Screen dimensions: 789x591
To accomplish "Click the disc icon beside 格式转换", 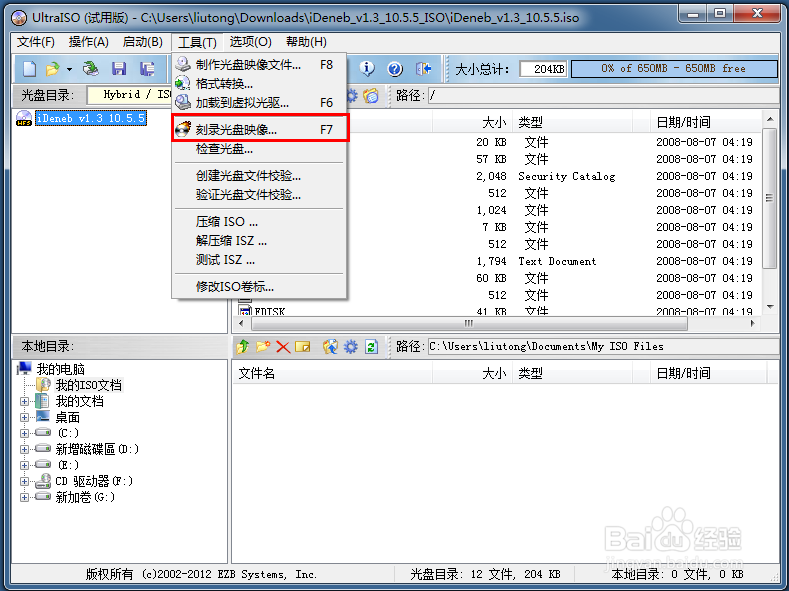I will tap(183, 83).
